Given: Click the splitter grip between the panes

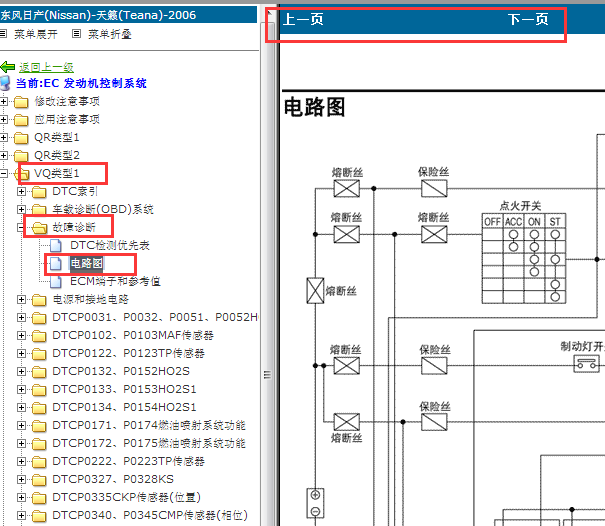Looking at the screenshot, I should [x=267, y=375].
